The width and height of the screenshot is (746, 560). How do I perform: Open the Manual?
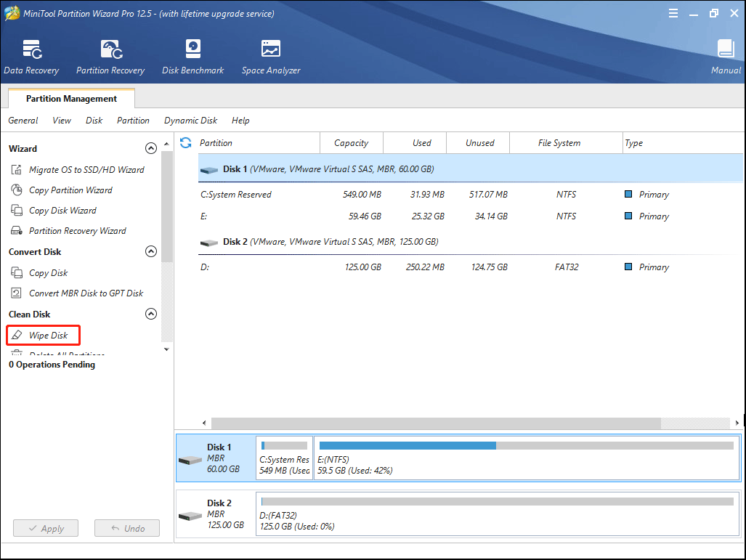tap(726, 57)
